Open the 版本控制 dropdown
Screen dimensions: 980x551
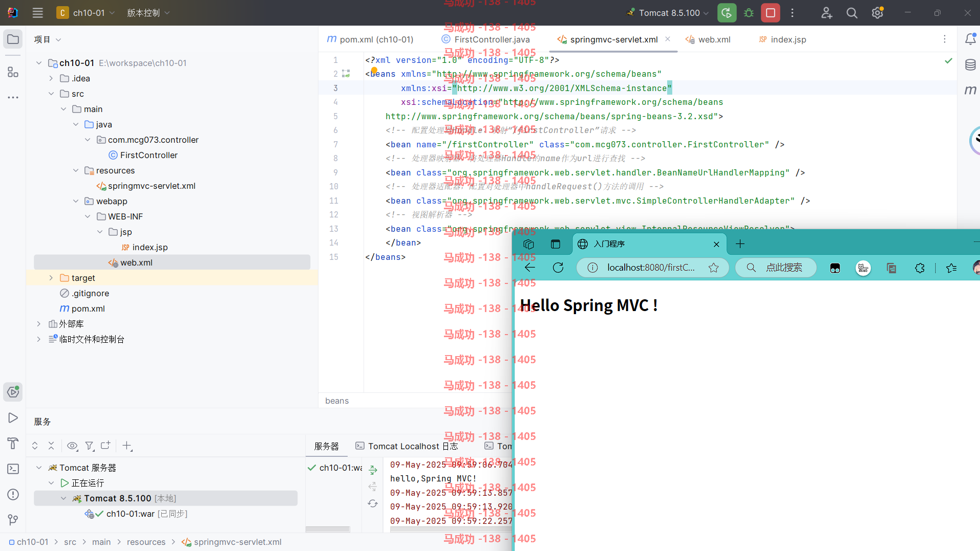[x=148, y=13]
